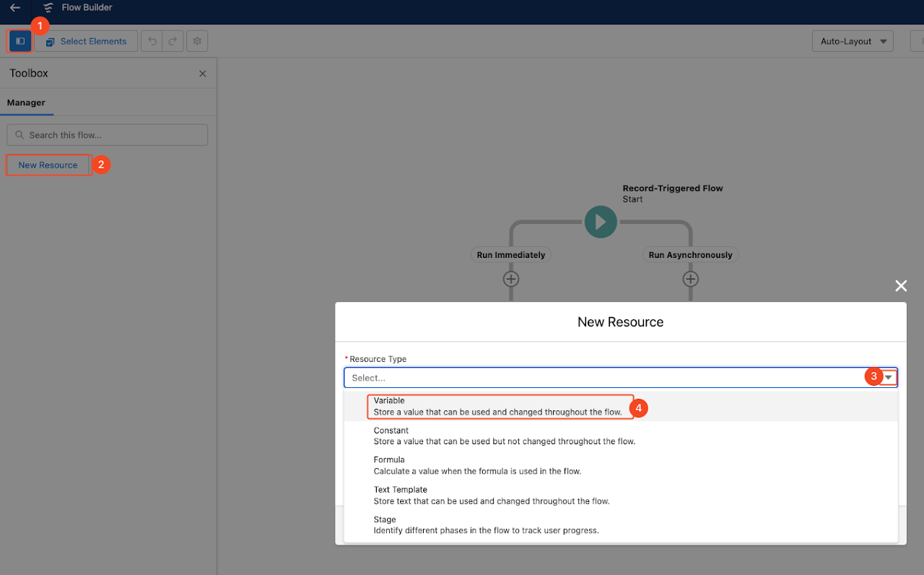Click Select Elements button
924x575 pixels.
click(86, 41)
